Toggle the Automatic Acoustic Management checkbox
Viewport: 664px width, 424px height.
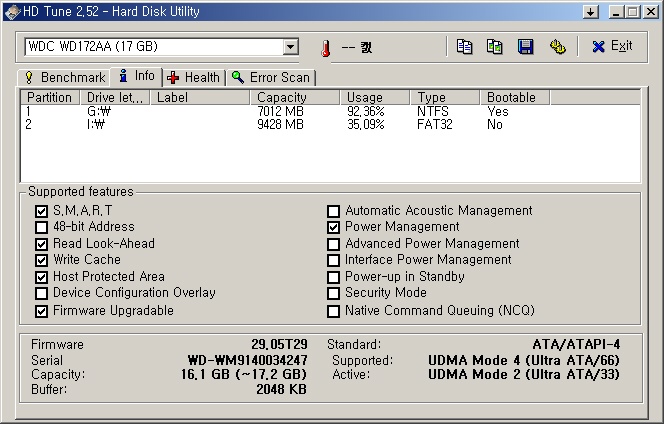click(x=333, y=211)
